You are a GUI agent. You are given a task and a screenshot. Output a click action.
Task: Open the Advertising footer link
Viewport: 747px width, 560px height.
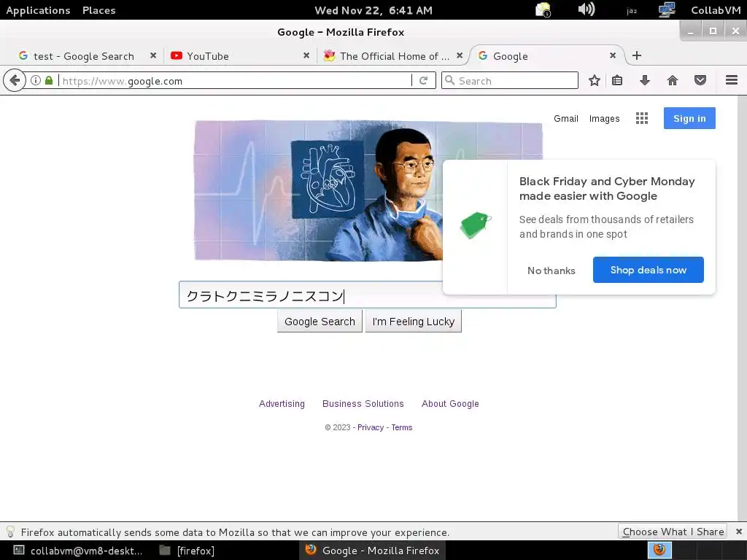point(282,403)
